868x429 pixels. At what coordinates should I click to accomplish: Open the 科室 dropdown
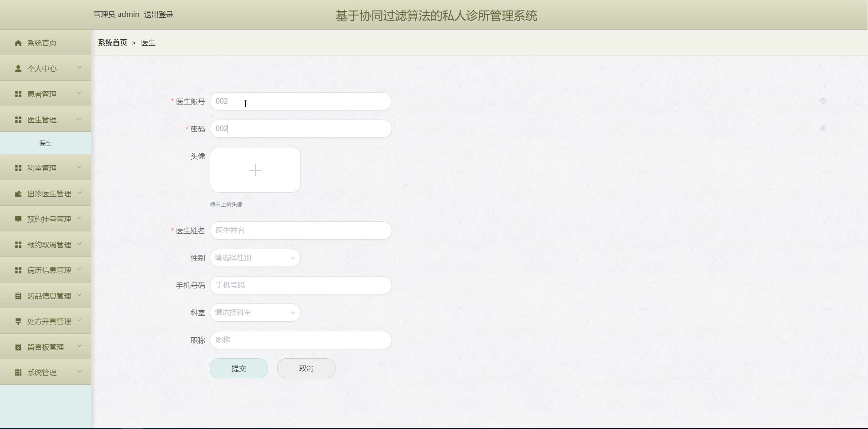point(255,313)
